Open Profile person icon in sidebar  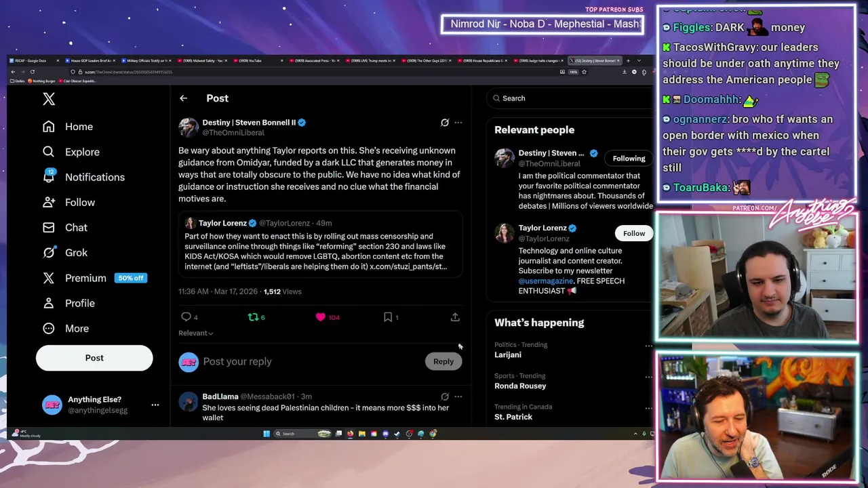tap(48, 303)
